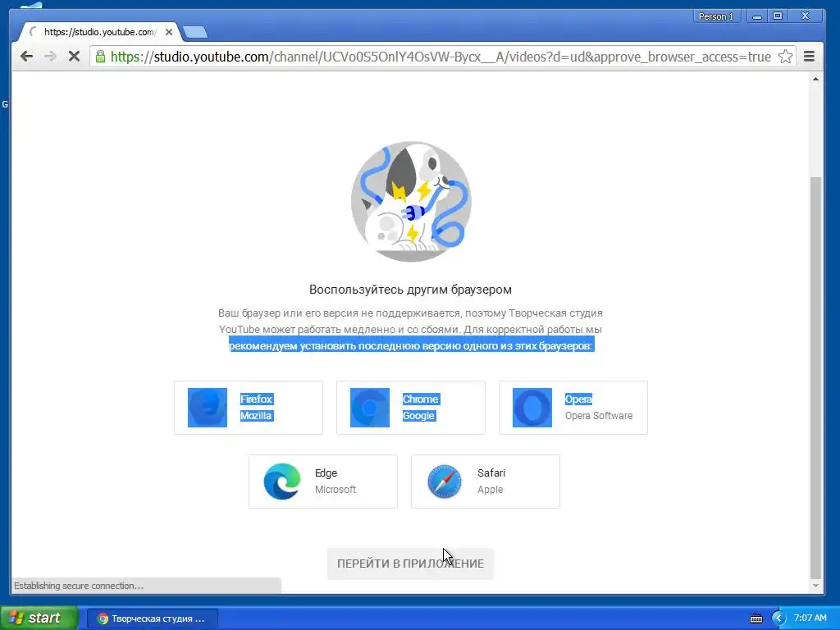Image resolution: width=840 pixels, height=630 pixels.
Task: Click the forward navigation arrow
Action: pyautogui.click(x=50, y=57)
